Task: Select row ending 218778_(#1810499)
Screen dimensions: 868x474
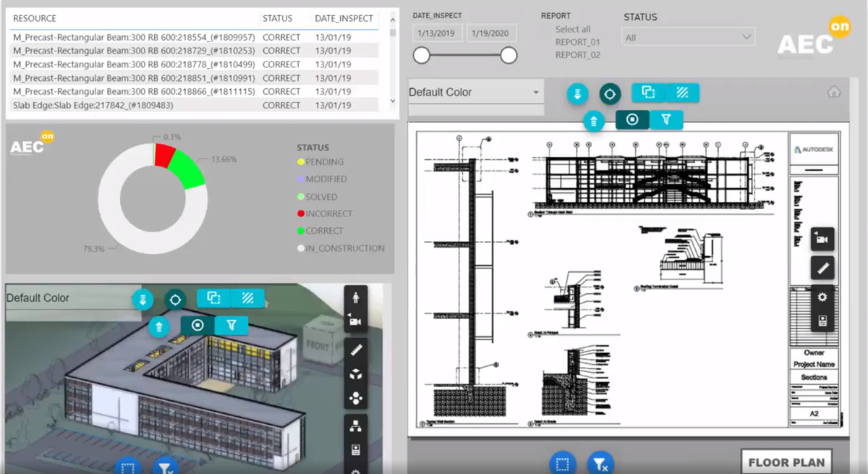Action: [x=194, y=64]
